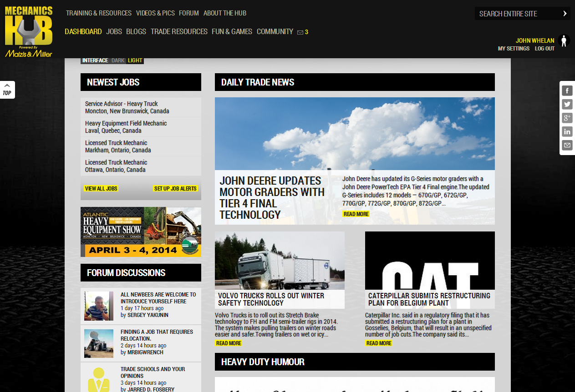Switch interface to Light mode

point(135,60)
